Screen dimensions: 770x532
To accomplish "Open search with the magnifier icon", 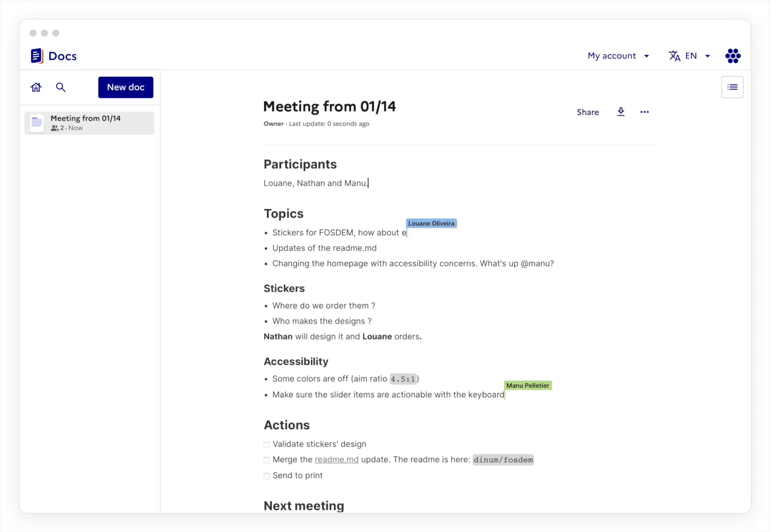I will click(x=61, y=87).
